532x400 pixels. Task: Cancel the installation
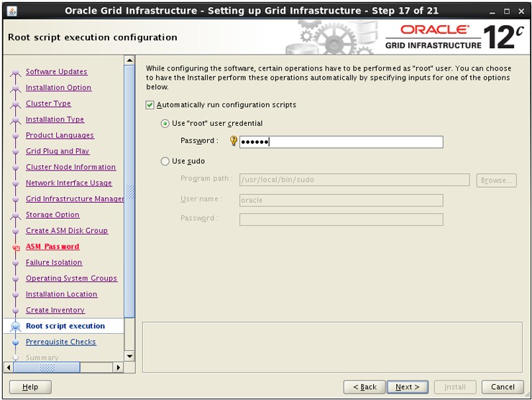pyautogui.click(x=503, y=387)
